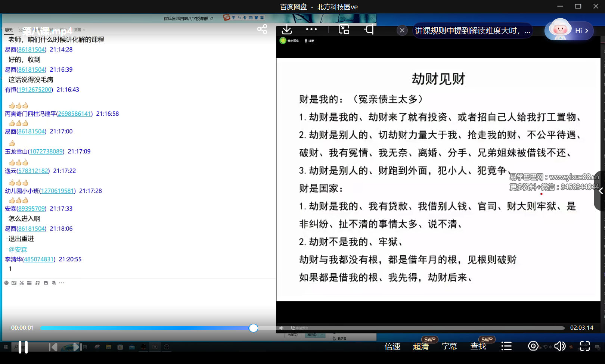Click the 查找 find button in the player
This screenshot has width=605, height=364.
478,346
